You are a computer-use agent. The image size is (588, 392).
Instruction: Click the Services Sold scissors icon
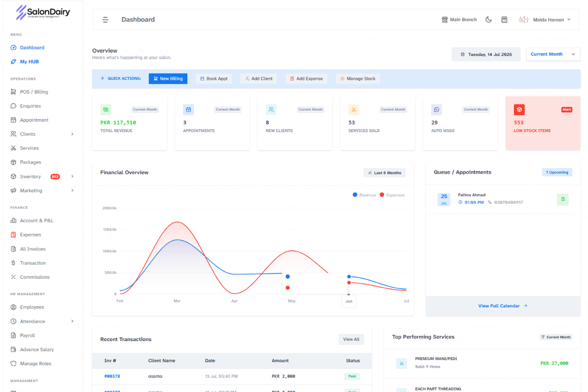pos(354,109)
